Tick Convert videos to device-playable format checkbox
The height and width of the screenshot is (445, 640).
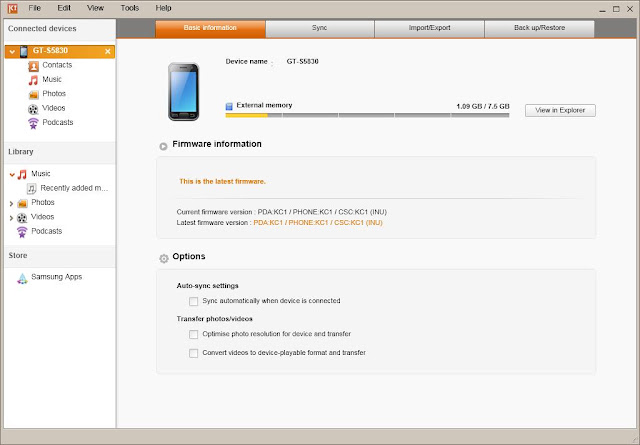point(193,353)
